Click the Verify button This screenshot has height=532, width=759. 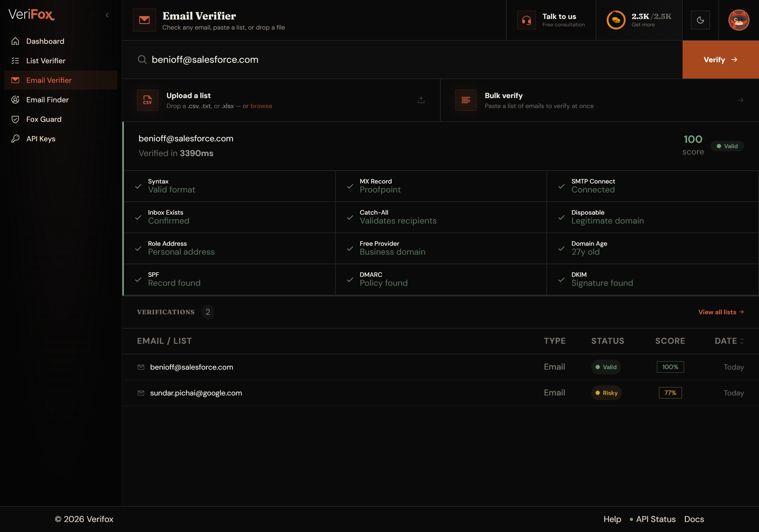[x=721, y=60]
